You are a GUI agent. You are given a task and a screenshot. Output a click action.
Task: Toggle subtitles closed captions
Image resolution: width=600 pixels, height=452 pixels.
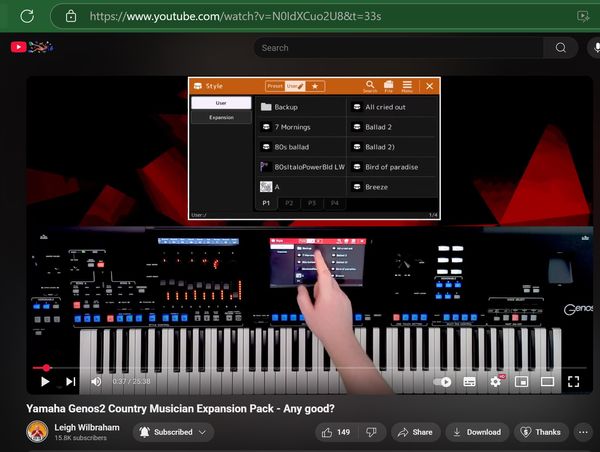tap(470, 382)
